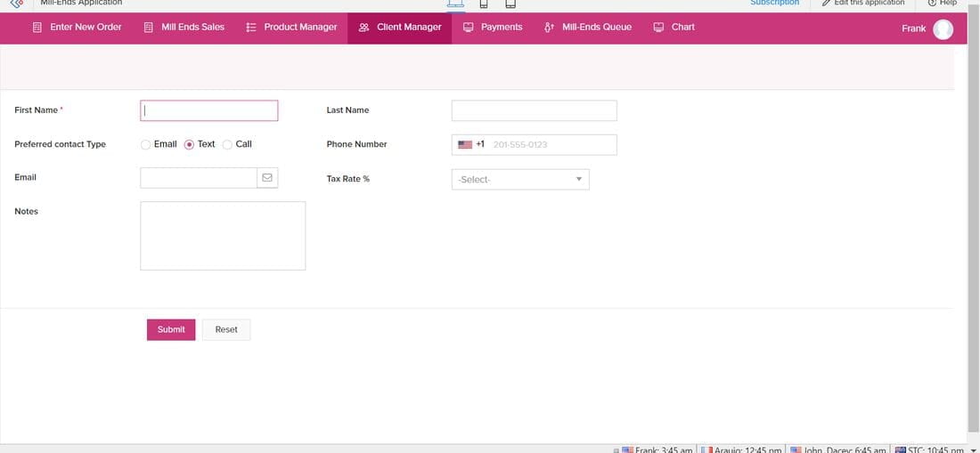Click the Frank user name
This screenshot has height=453, width=980.
point(914,28)
